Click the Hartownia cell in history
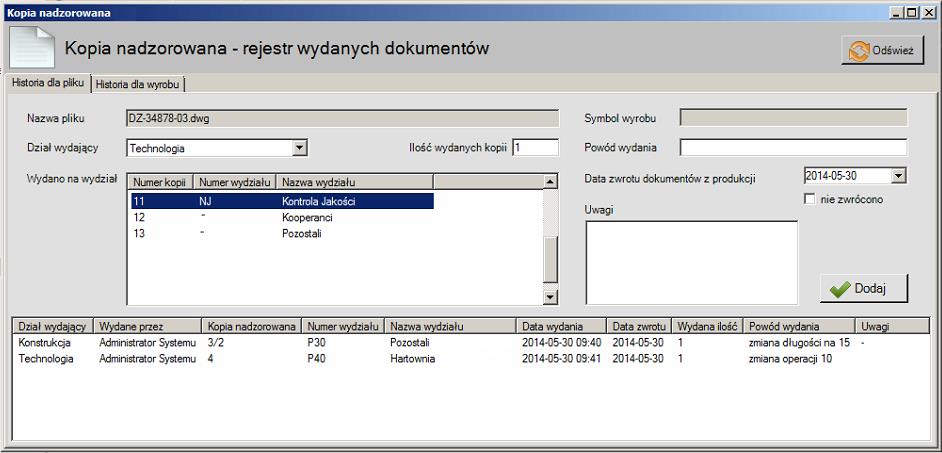 pos(413,359)
